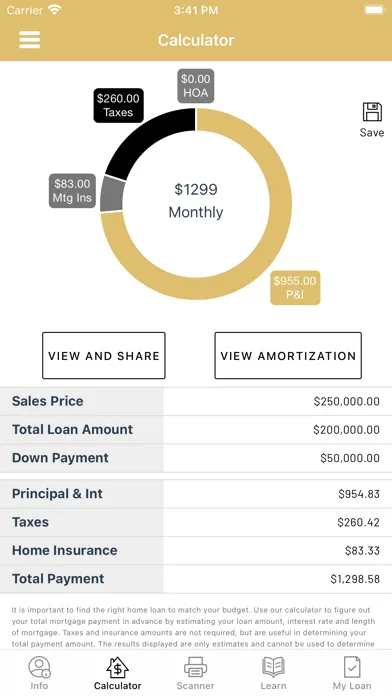This screenshot has width=392, height=696.
Task: Tap the $260.00 Taxes label
Action: (x=118, y=105)
